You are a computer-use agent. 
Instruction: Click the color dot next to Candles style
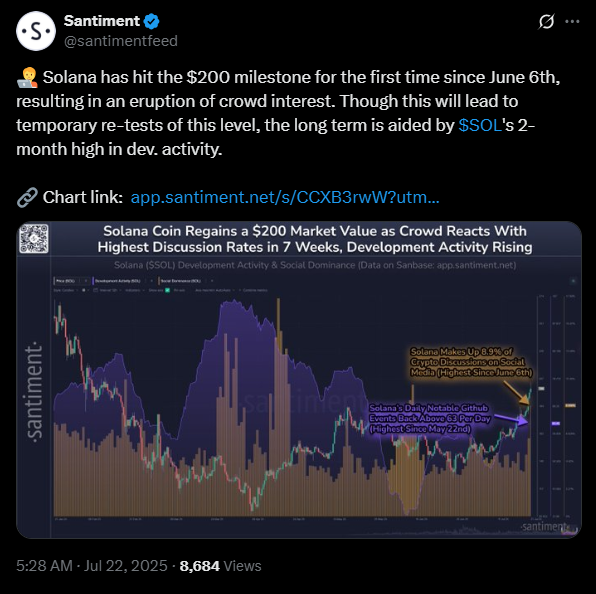tap(84, 290)
